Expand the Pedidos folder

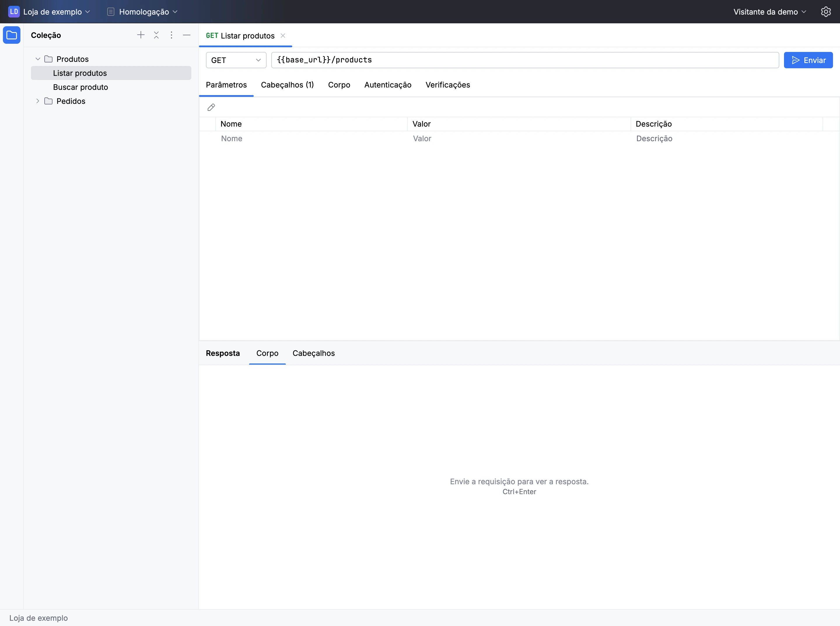click(x=38, y=101)
